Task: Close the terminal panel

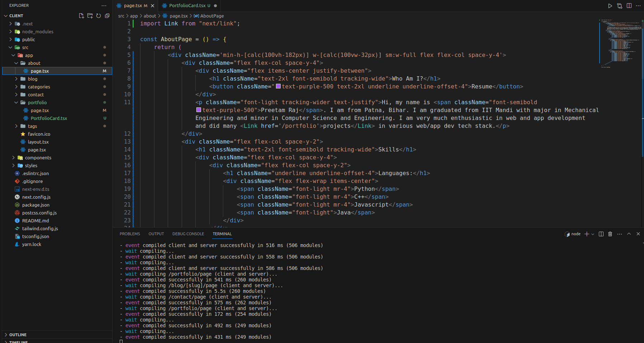Action: (x=638, y=234)
